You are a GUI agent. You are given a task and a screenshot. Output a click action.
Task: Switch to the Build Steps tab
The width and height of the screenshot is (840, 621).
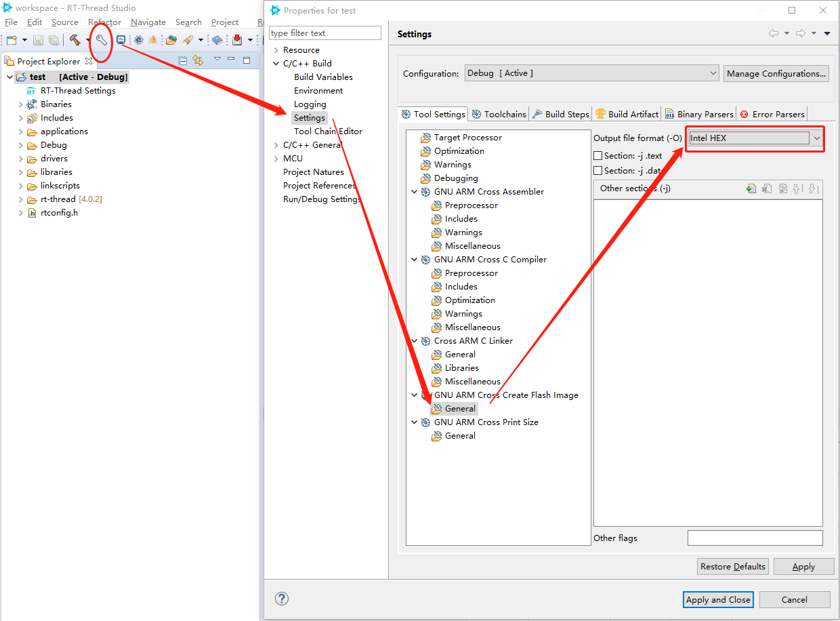561,115
